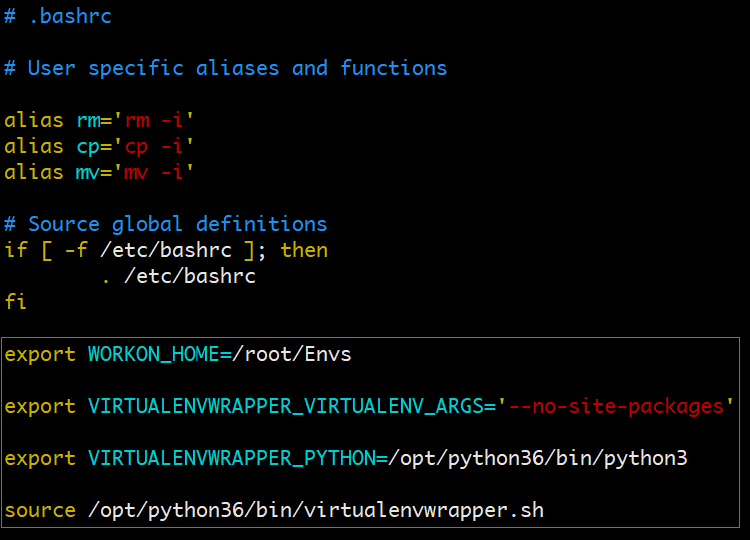Click the 'if' keyword in condition line
The width and height of the screenshot is (750, 540).
(16, 250)
